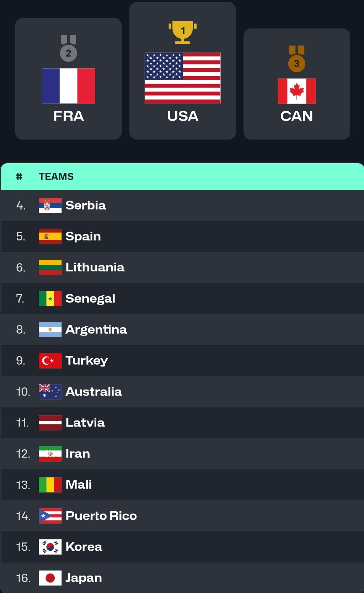Click the Korea flag icon
Image resolution: width=364 pixels, height=593 pixels.
(x=50, y=547)
